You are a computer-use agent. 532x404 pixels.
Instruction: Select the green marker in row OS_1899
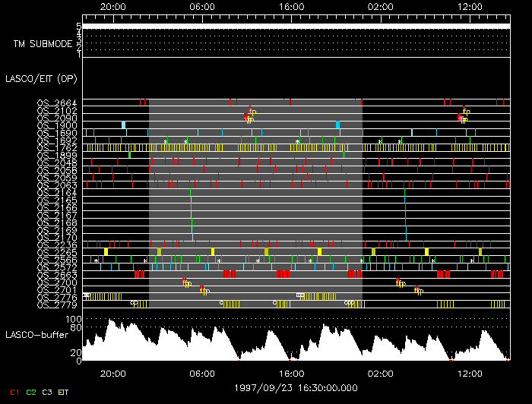[x=130, y=155]
